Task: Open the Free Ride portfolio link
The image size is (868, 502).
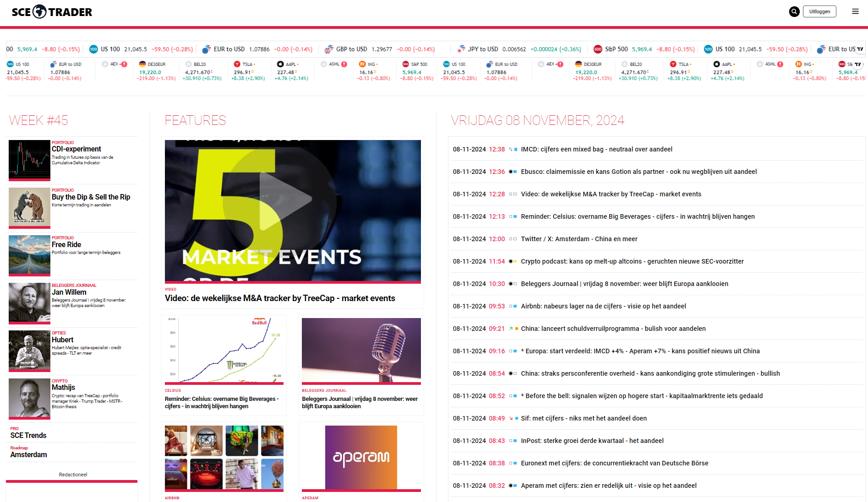Action: point(66,245)
